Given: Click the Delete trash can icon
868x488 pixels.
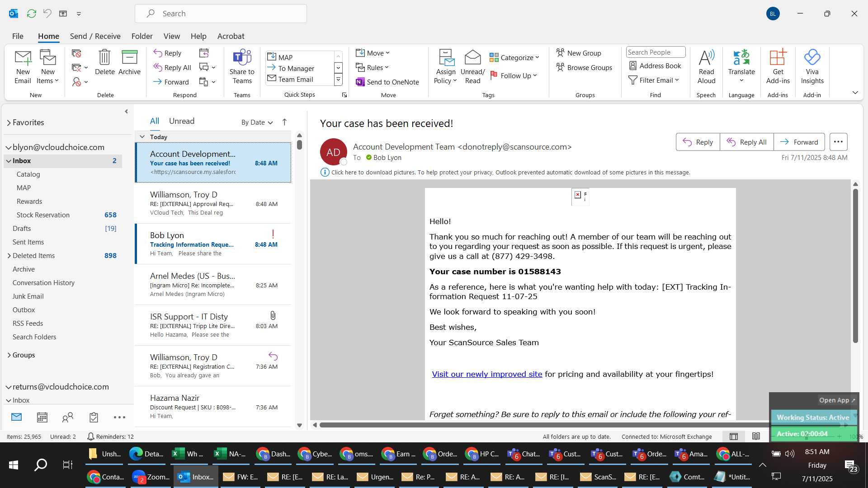Looking at the screenshot, I should [104, 62].
